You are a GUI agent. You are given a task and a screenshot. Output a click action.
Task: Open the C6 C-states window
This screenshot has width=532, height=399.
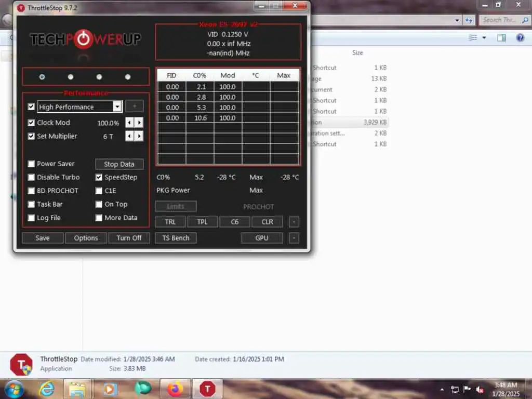(234, 222)
